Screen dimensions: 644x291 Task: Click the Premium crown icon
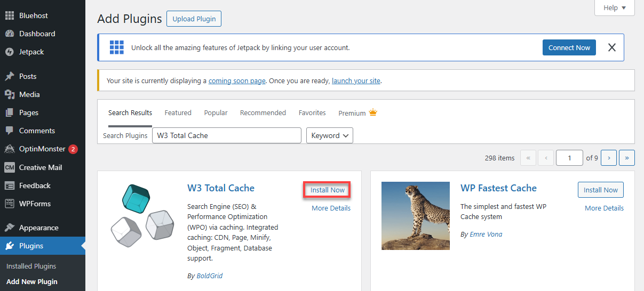tap(373, 112)
